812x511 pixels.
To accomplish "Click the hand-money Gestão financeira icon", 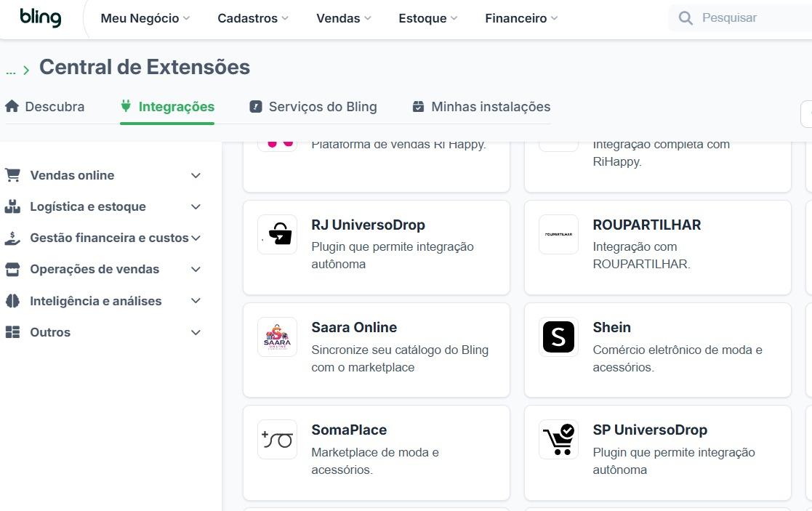I will coord(12,238).
